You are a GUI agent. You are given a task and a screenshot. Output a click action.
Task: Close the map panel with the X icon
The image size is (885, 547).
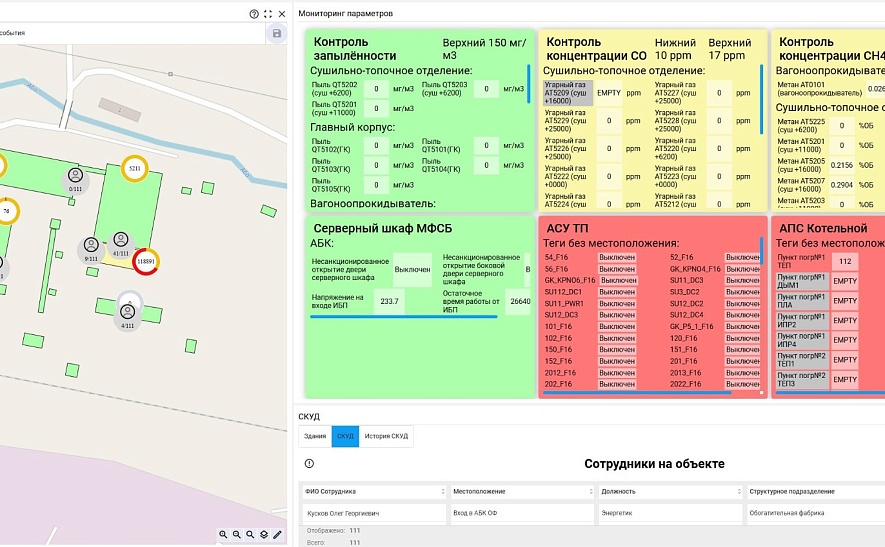pos(282,14)
